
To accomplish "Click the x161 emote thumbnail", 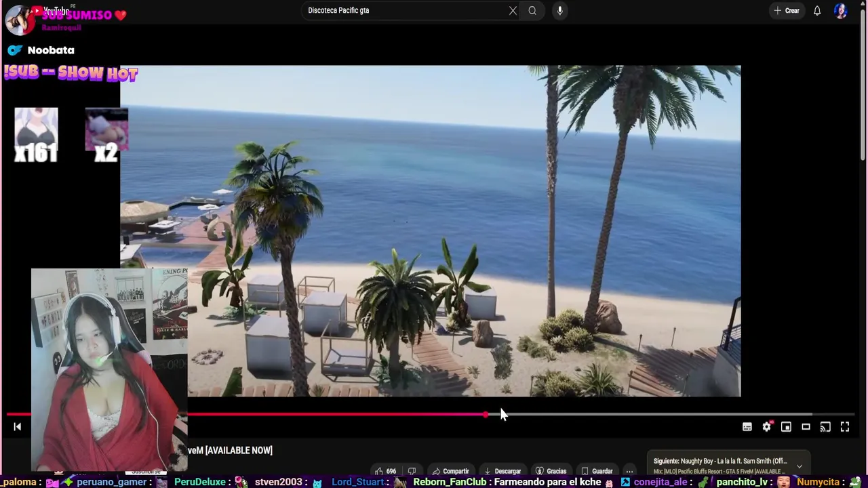I will [36, 134].
